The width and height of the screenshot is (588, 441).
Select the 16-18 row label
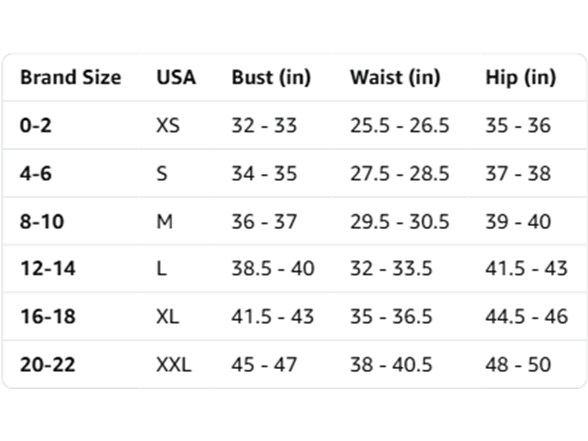coord(48,316)
